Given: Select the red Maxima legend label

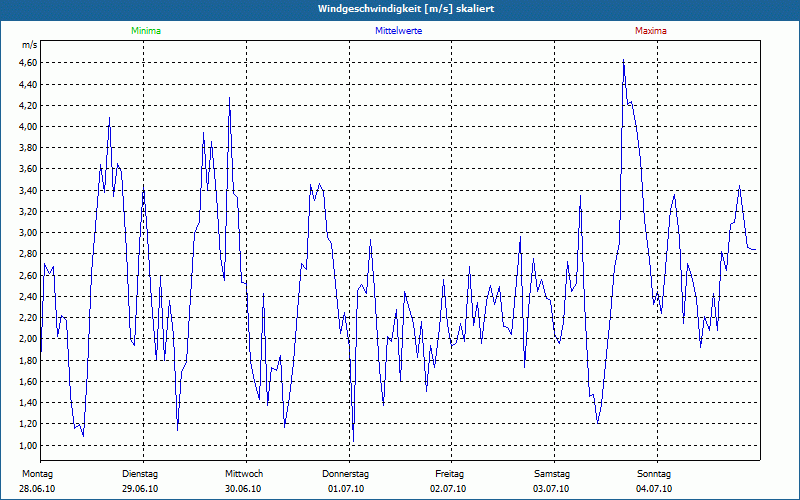Looking at the screenshot, I should pyautogui.click(x=651, y=31).
